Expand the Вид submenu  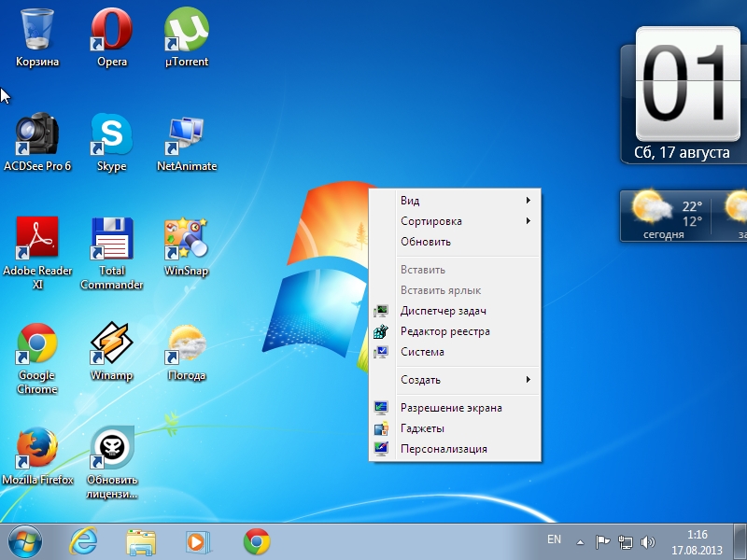tap(455, 201)
